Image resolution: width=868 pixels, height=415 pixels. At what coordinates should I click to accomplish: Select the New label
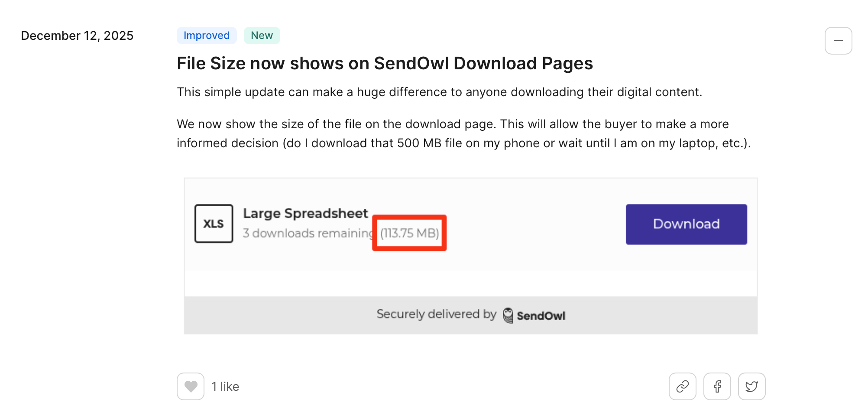pyautogui.click(x=262, y=35)
